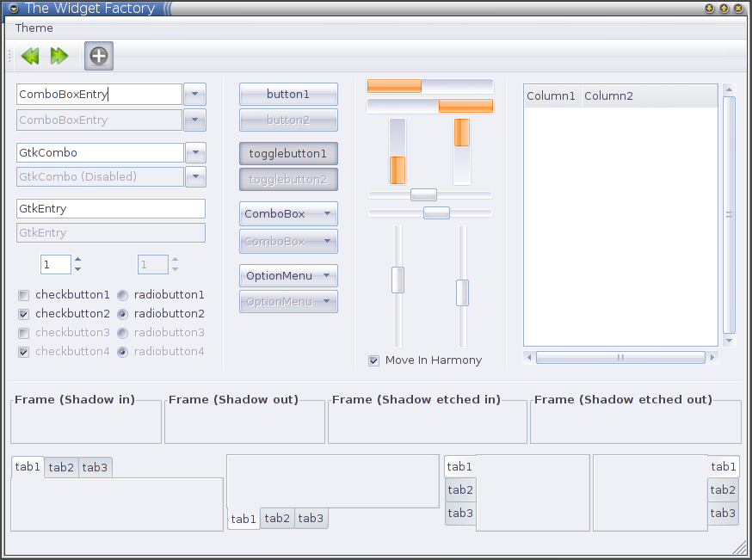Click the right vertical slider handle
Image resolution: width=752 pixels, height=560 pixels.
click(462, 293)
